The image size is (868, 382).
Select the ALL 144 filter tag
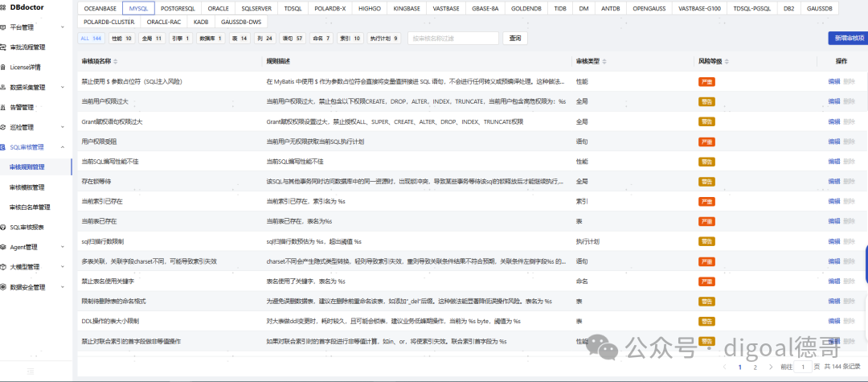pos(91,39)
